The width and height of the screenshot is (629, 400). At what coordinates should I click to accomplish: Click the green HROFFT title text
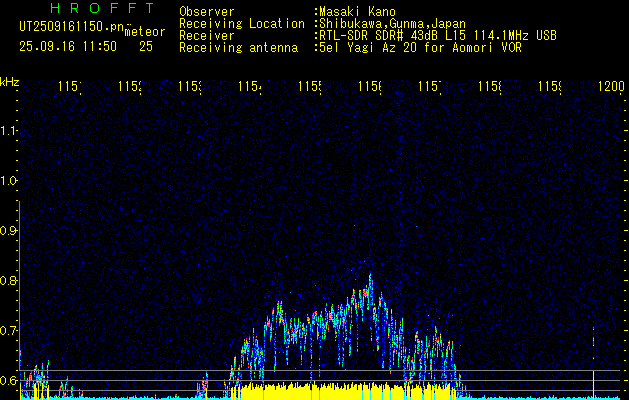[x=102, y=8]
